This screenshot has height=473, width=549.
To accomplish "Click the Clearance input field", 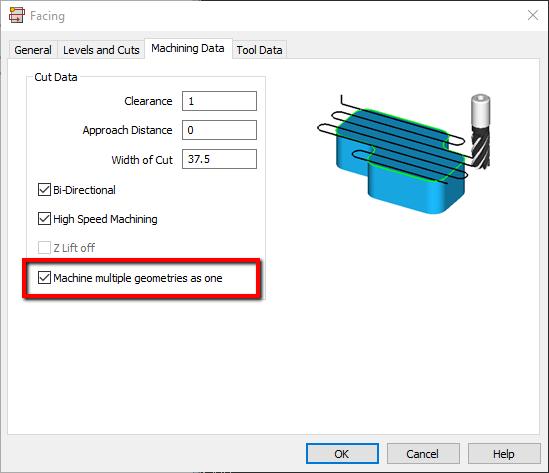I will tap(220, 101).
